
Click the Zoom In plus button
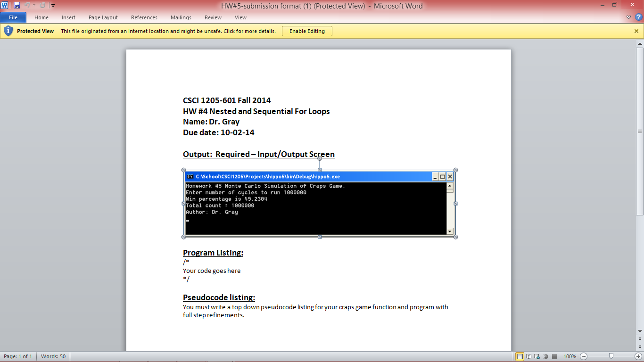click(x=638, y=356)
